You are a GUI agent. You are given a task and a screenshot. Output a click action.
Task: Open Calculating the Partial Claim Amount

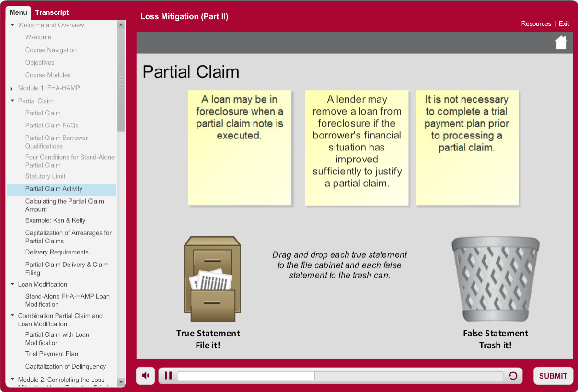click(x=64, y=205)
